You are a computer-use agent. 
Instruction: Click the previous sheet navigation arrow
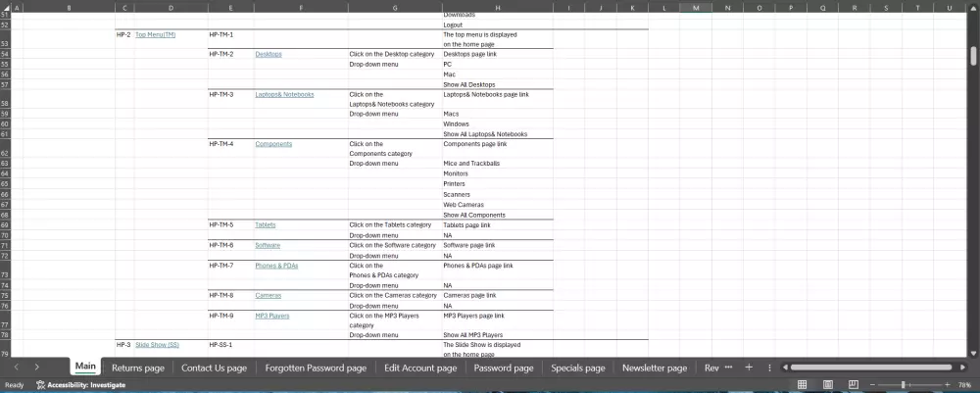[x=17, y=368]
